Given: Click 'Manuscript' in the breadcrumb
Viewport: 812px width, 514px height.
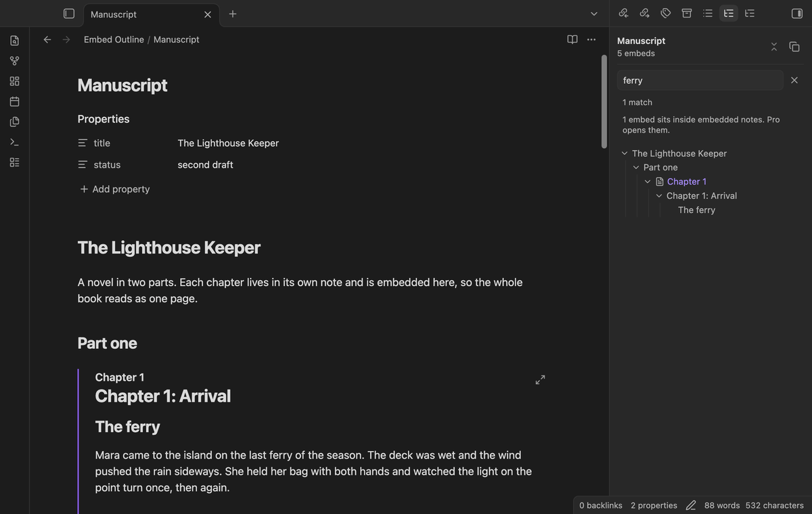Looking at the screenshot, I should [177, 40].
